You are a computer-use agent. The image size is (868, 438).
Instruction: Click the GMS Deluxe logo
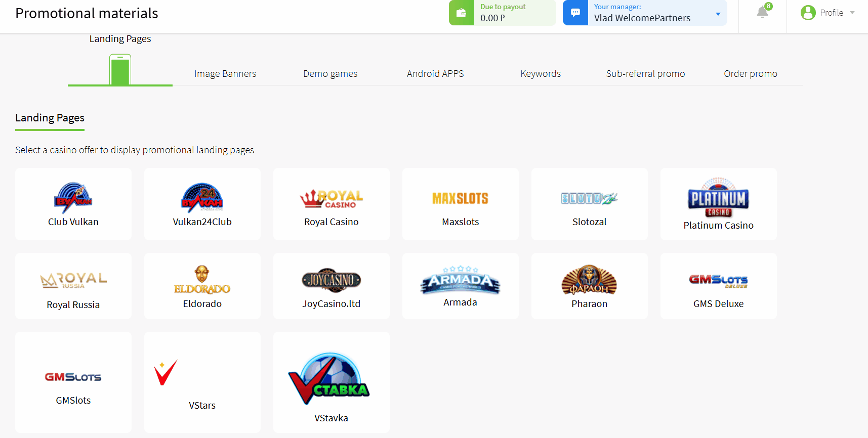pyautogui.click(x=719, y=281)
